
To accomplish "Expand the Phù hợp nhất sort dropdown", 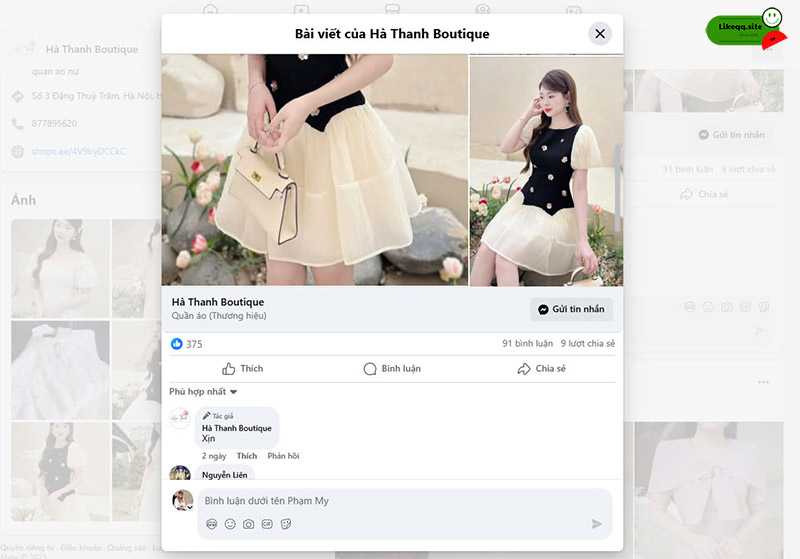I will click(x=203, y=392).
